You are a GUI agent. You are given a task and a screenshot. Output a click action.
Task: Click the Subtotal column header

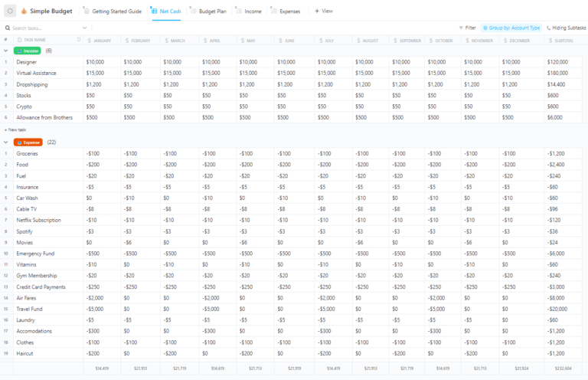click(563, 41)
